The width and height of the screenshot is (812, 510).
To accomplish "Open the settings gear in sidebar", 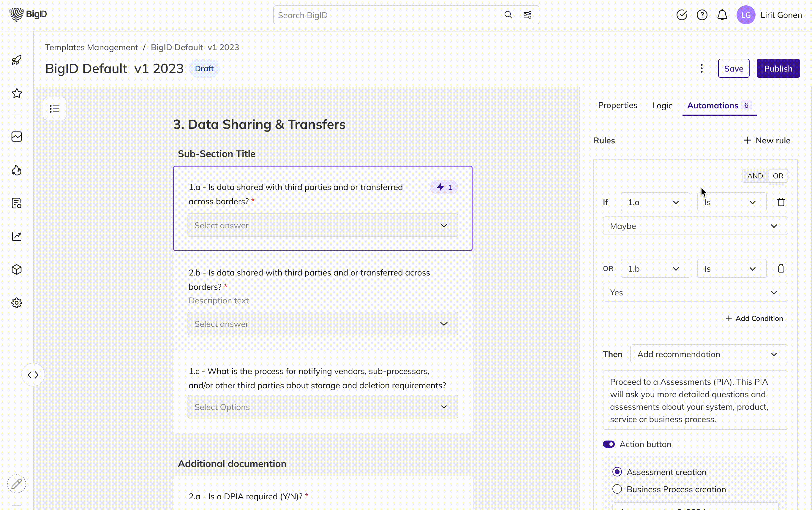I will coord(17,303).
